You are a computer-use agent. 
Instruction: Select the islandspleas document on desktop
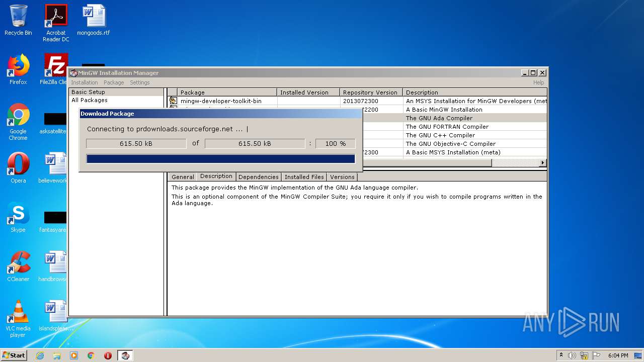coord(55,316)
